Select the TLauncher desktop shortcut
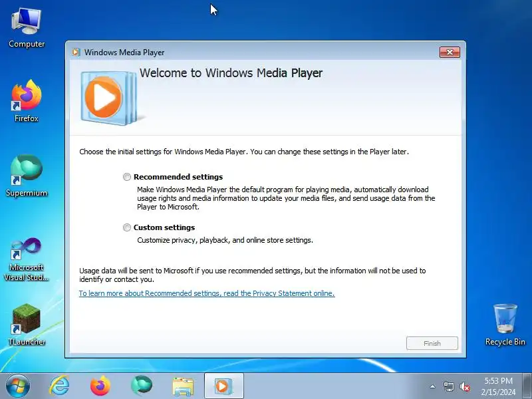Screen dimensions: 532x399 [27, 325]
